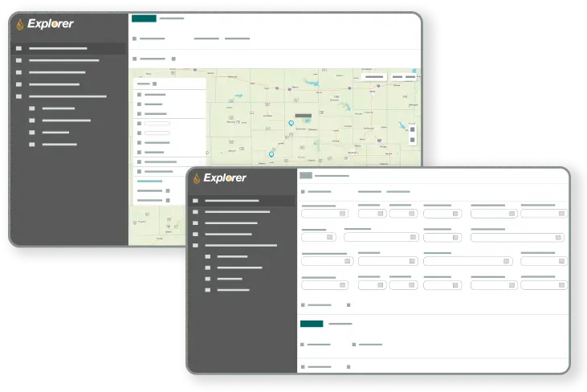Screen dimensions: 587x392
Task: Click the lower square map control at the map's right edge
Action: (x=413, y=140)
